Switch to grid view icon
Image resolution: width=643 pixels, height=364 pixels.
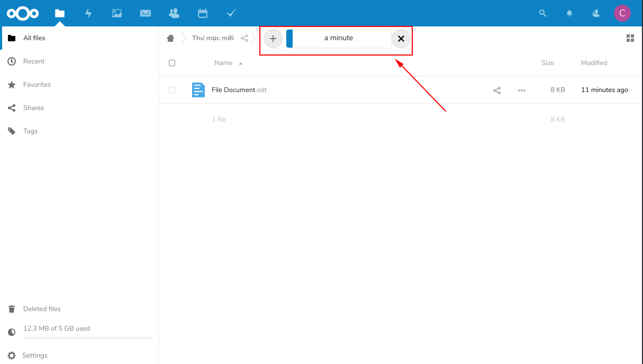(630, 38)
